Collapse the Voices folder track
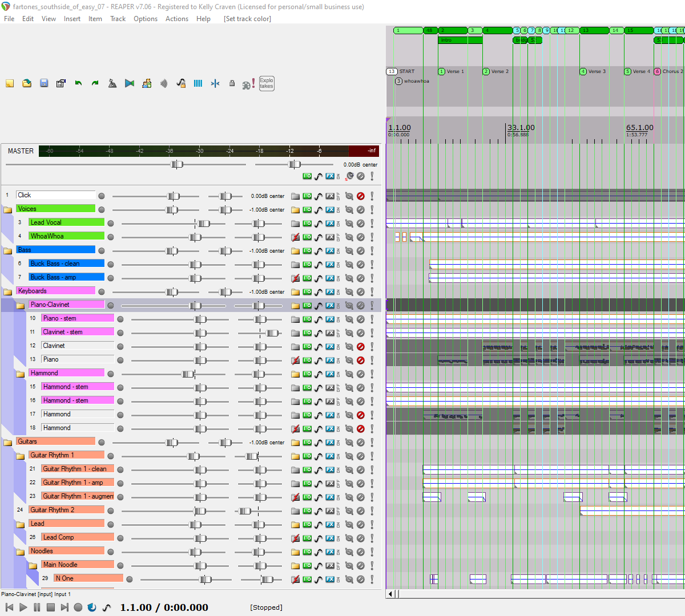 click(x=8, y=210)
